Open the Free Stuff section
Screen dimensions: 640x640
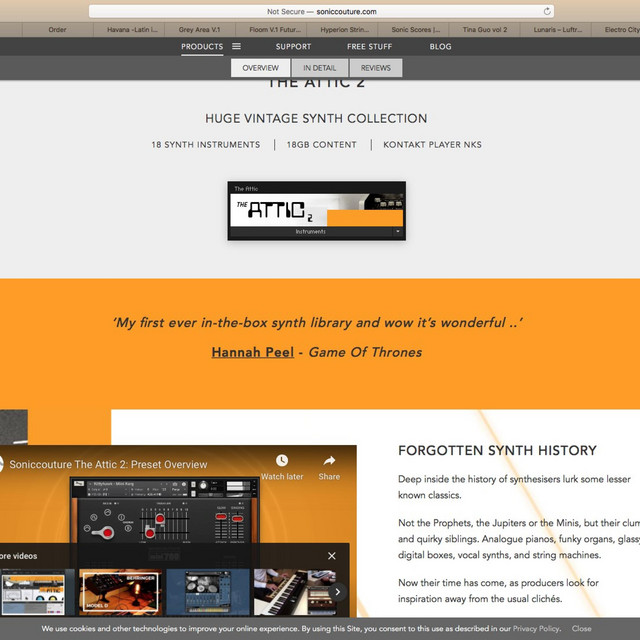(370, 46)
